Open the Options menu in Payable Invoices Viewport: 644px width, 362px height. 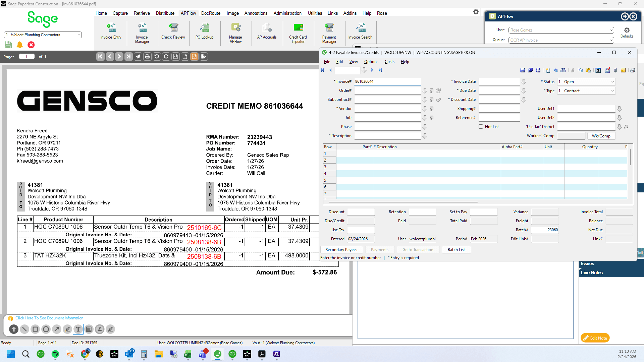point(371,62)
